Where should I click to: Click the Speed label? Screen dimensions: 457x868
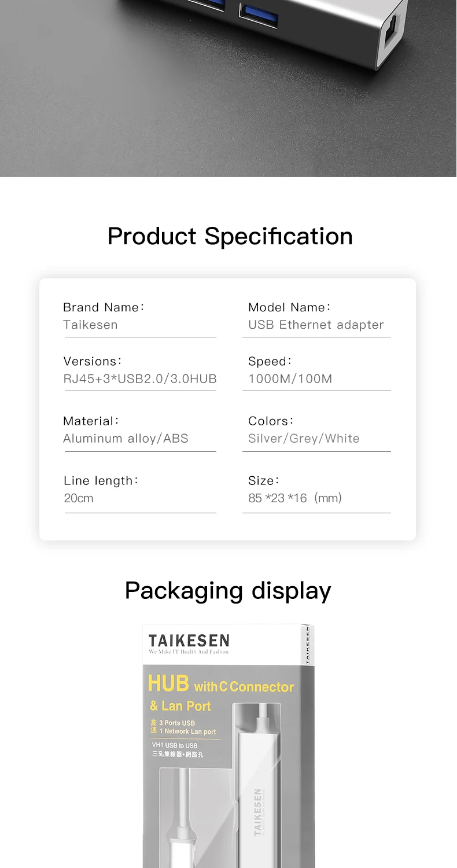pyautogui.click(x=270, y=361)
